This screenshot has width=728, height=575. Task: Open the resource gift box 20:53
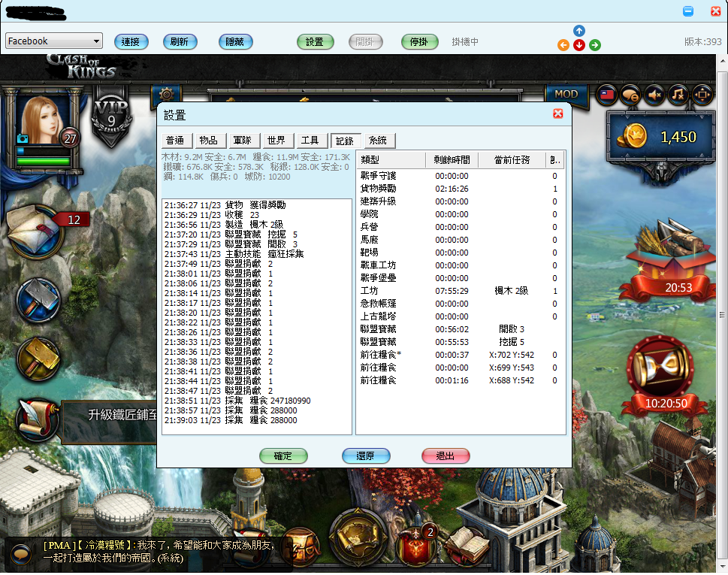click(x=669, y=260)
